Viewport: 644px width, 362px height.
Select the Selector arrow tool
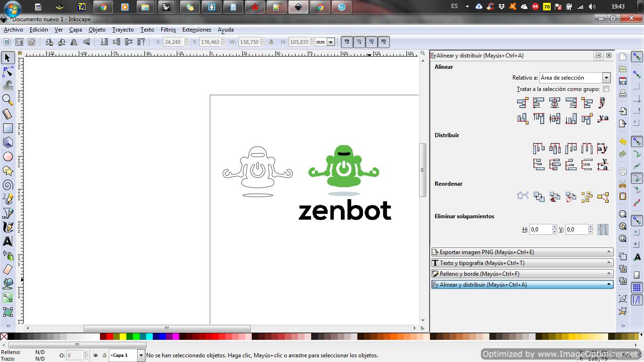pos(8,58)
